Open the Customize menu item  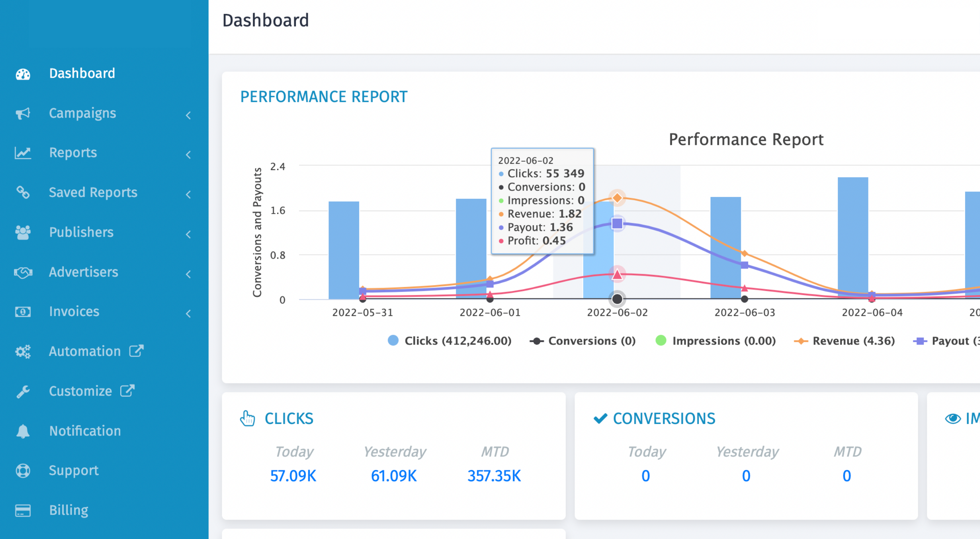(x=80, y=391)
